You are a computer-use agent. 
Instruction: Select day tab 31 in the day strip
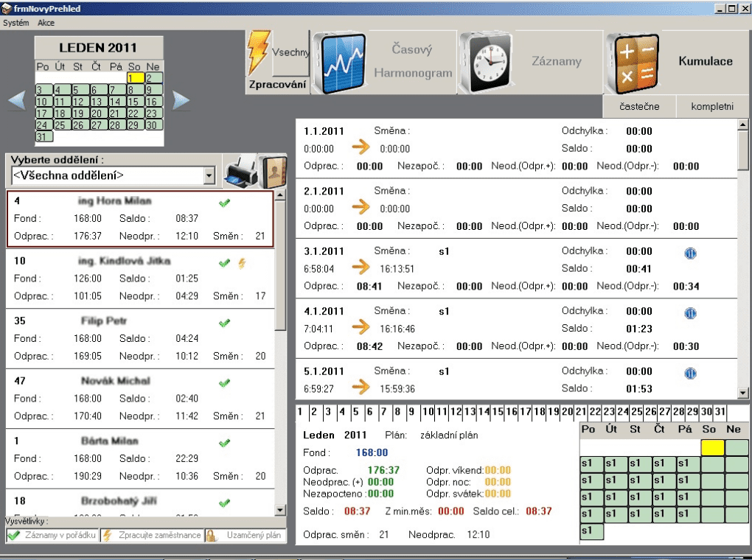[720, 411]
